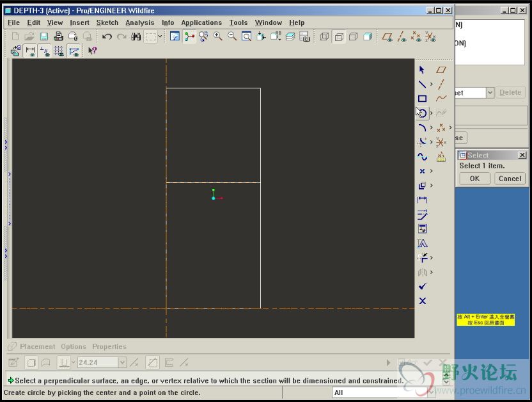Image resolution: width=532 pixels, height=402 pixels.
Task: Toggle sketcher grid display
Action: [x=59, y=51]
